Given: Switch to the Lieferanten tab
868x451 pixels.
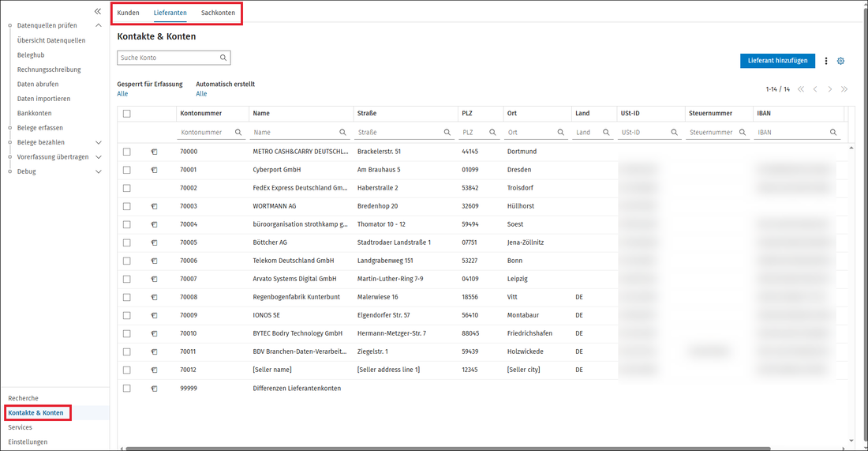Looking at the screenshot, I should tap(170, 13).
